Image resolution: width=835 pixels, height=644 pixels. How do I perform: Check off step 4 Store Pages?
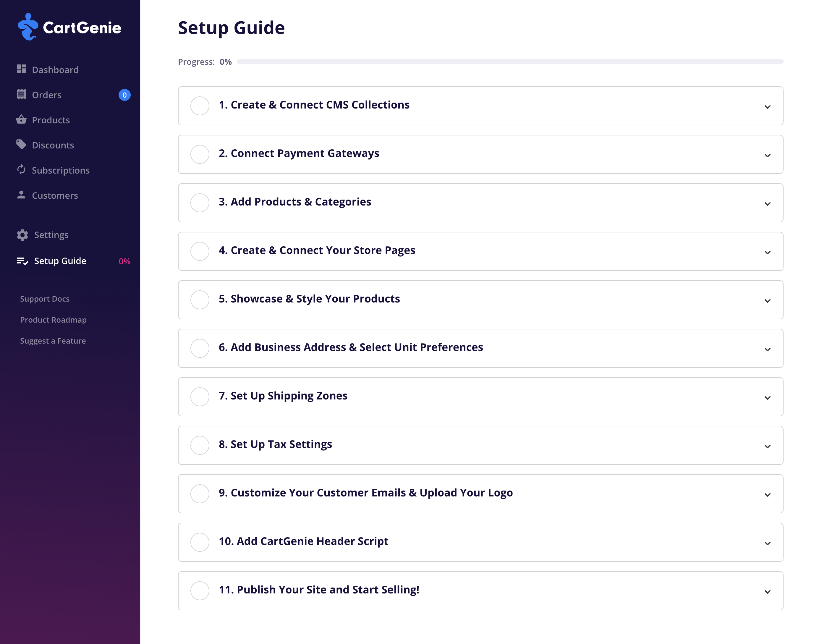[x=200, y=251]
